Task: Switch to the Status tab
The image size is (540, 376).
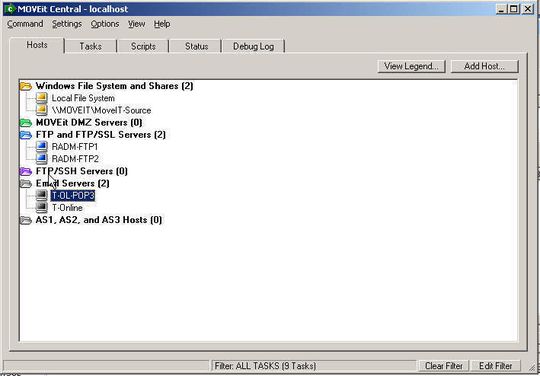Action: [196, 46]
